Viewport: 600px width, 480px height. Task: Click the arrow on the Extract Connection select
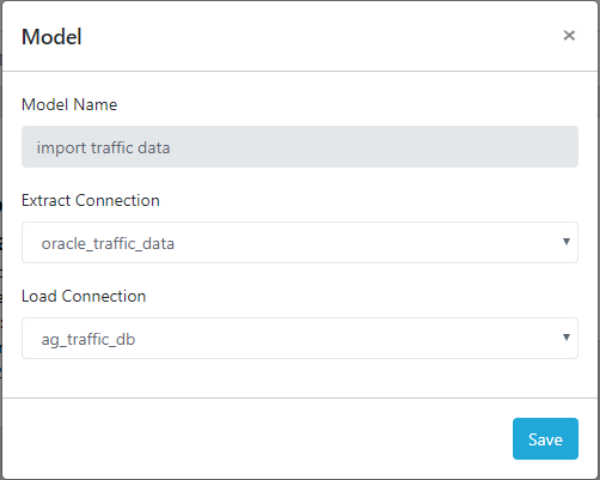point(566,242)
